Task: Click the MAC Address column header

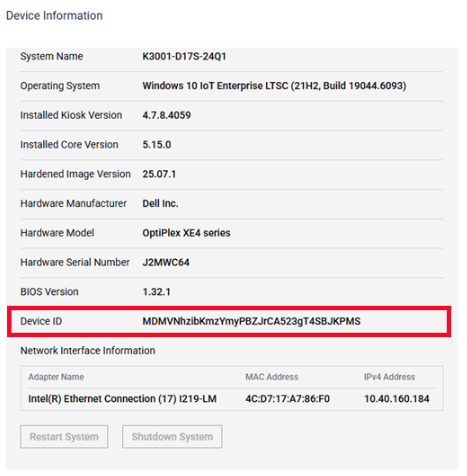Action: [272, 377]
